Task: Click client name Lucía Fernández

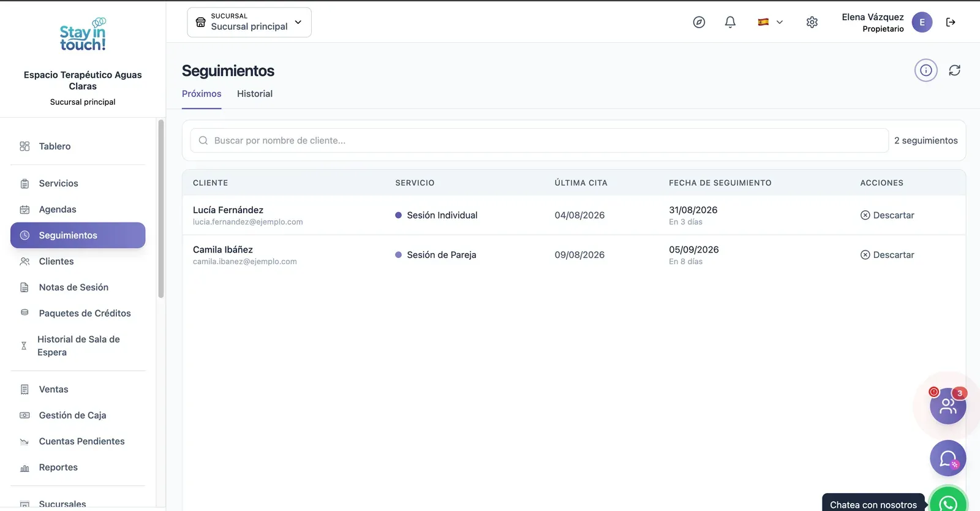Action: click(228, 210)
